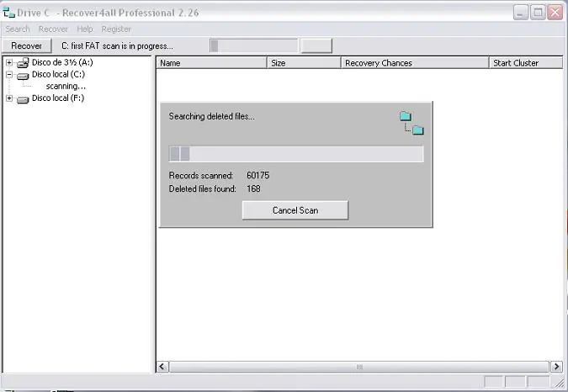This screenshot has height=392, width=568.
Task: Click the Records scanned value 60175
Action: [x=258, y=175]
